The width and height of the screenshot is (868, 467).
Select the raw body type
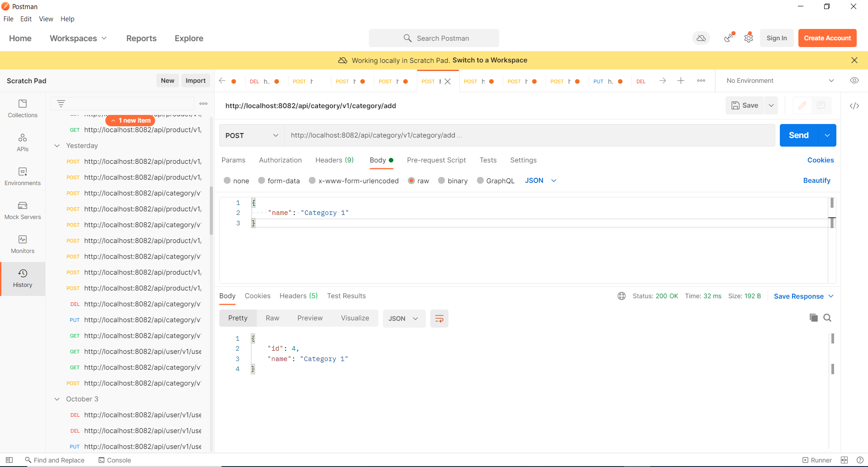(x=411, y=181)
